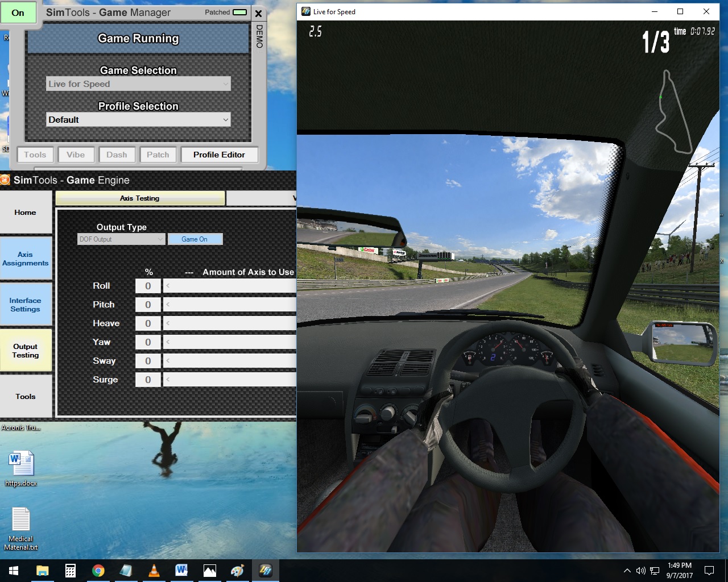Viewport: 728px width, 582px height.
Task: Click the Roll axis slider track
Action: (x=230, y=286)
